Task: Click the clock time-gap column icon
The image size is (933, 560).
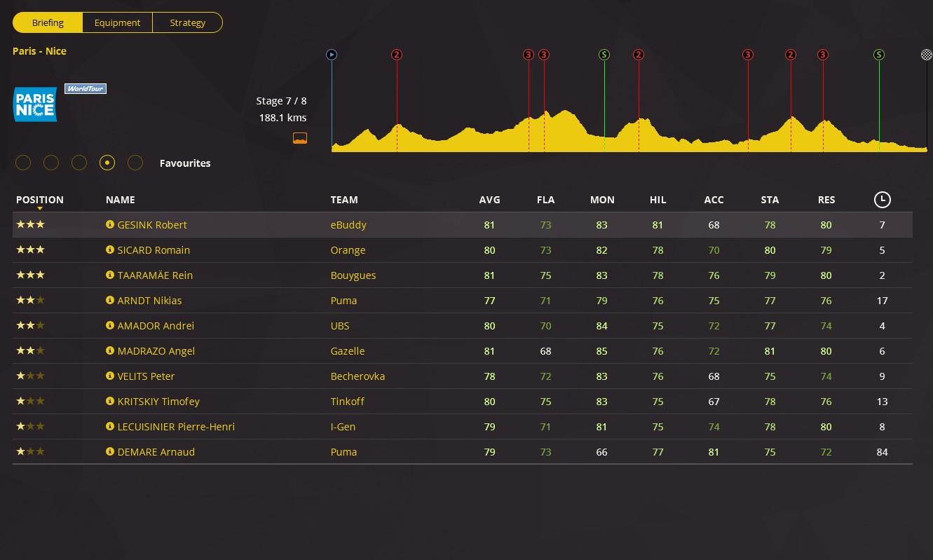Action: pos(882,200)
